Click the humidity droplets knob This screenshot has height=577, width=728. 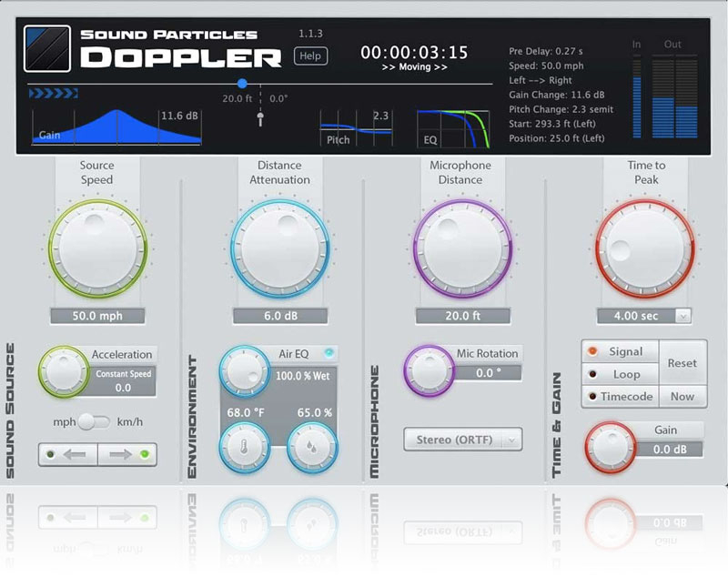[311, 449]
